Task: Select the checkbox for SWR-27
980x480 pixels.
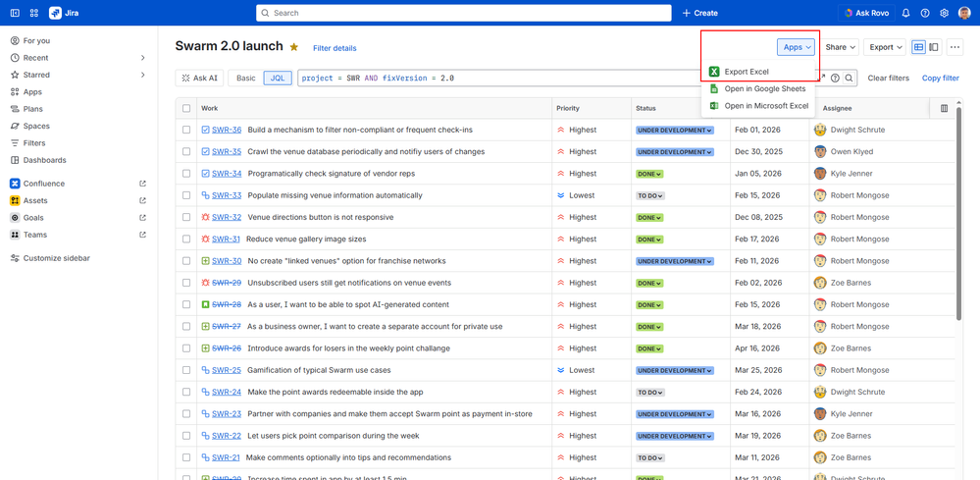Action: (186, 327)
